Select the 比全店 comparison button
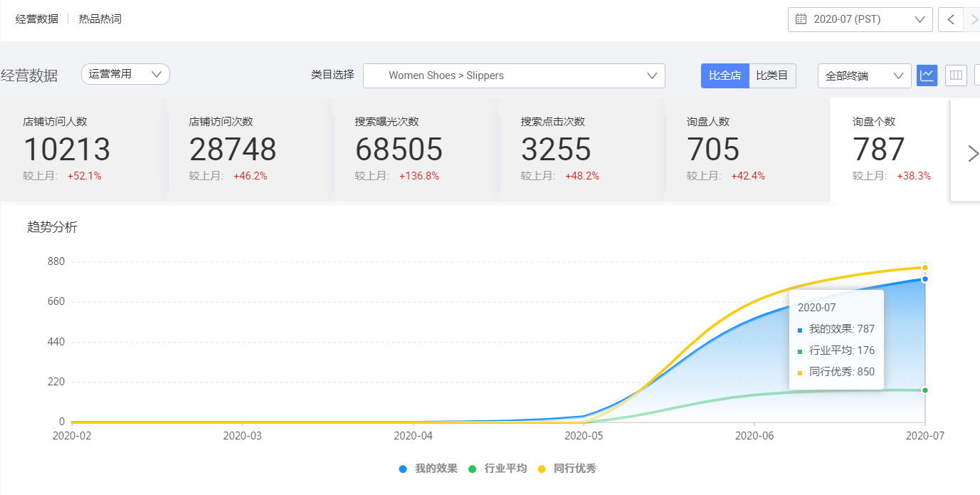This screenshot has width=980, height=495. pos(725,75)
